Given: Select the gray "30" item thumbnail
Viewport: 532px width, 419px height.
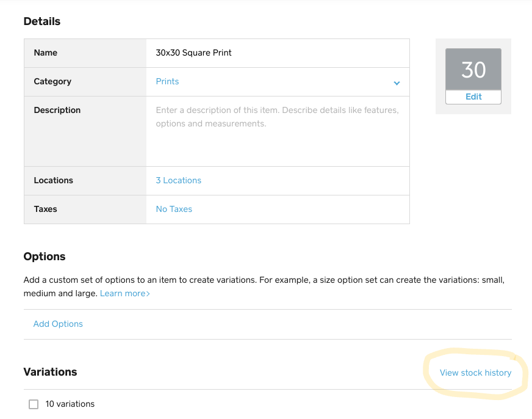Looking at the screenshot, I should tap(473, 69).
